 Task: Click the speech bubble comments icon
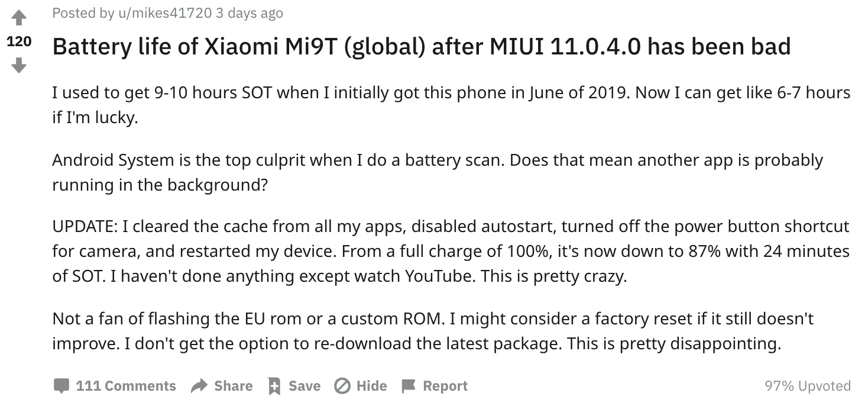click(61, 386)
